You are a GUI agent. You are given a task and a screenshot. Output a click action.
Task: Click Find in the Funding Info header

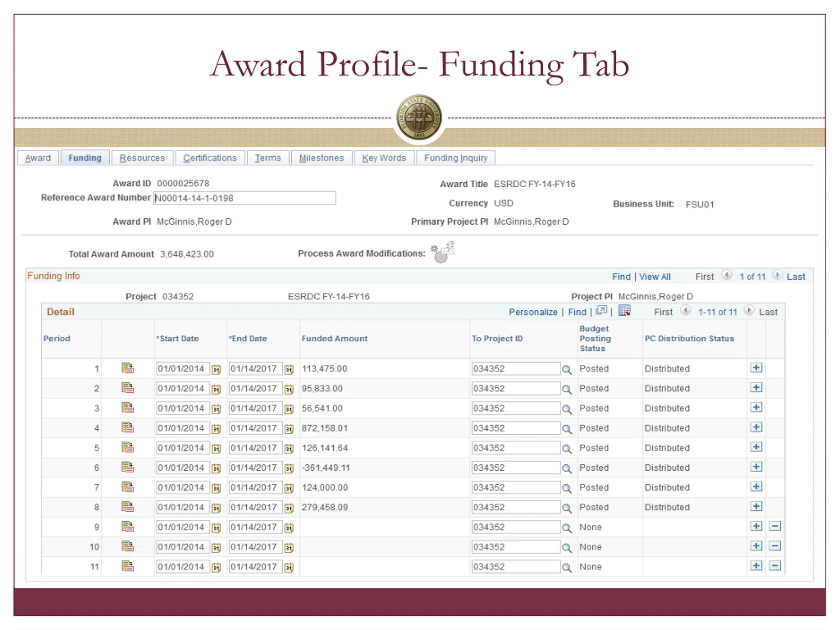pos(621,277)
